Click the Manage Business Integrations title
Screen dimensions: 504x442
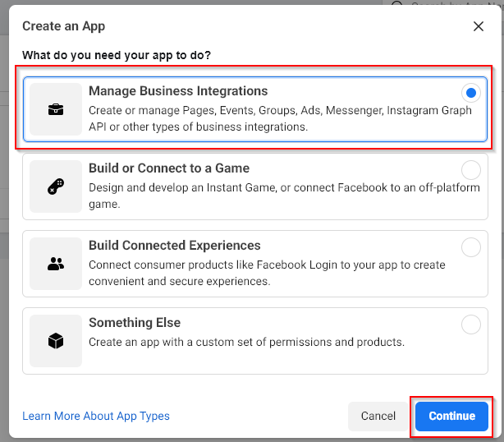178,91
